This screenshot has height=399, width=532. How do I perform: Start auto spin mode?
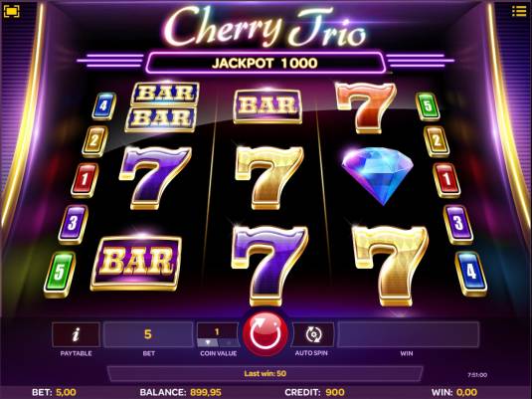pos(313,334)
